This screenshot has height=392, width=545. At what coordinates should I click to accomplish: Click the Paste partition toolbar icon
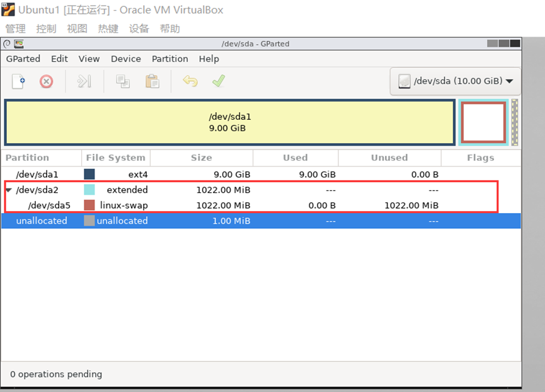tap(152, 82)
